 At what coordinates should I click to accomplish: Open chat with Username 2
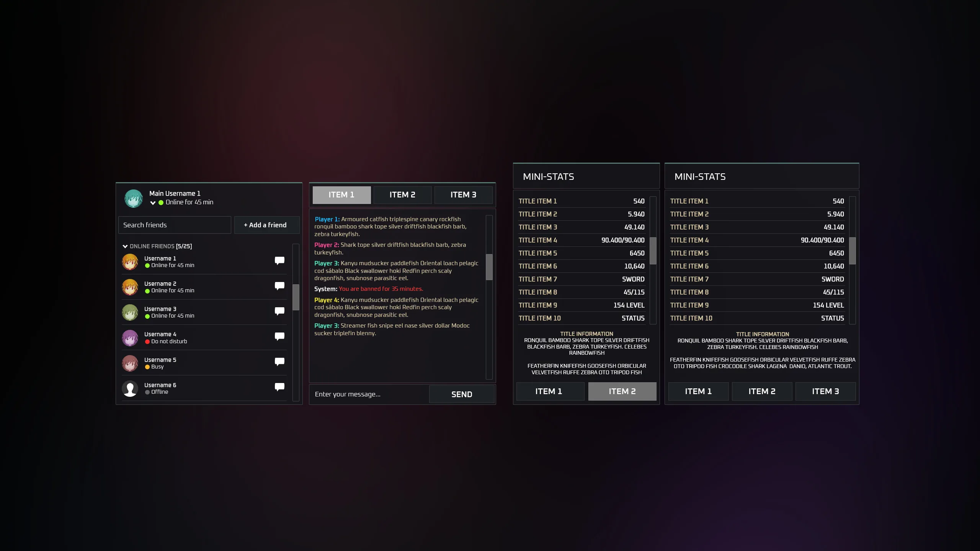279,286
